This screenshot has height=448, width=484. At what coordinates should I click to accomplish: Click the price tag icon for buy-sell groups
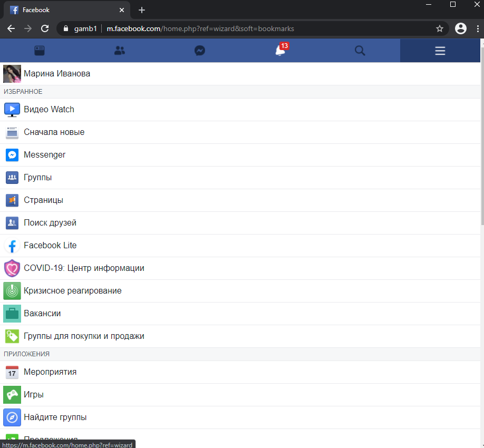click(x=12, y=336)
